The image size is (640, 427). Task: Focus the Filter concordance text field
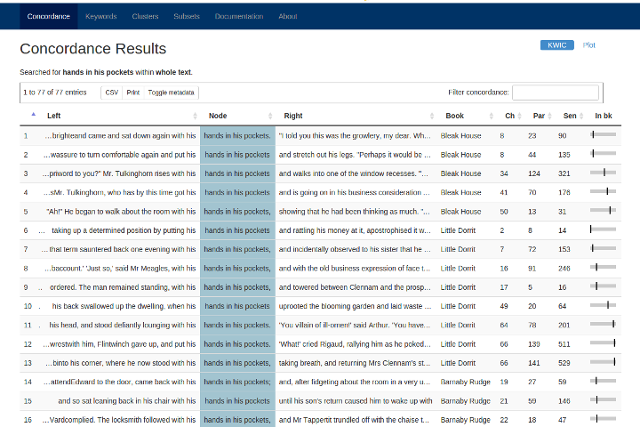pos(555,92)
